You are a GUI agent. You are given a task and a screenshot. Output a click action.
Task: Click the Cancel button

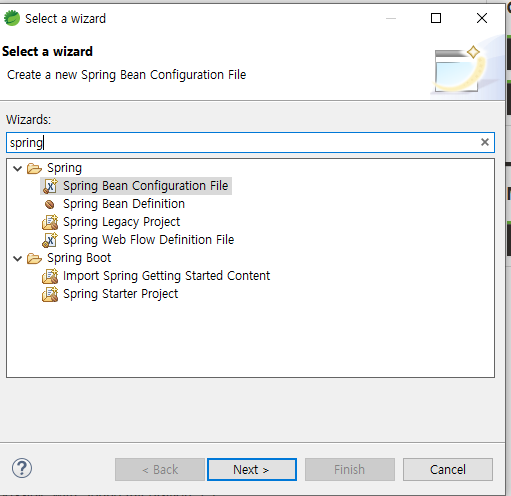coord(448,469)
